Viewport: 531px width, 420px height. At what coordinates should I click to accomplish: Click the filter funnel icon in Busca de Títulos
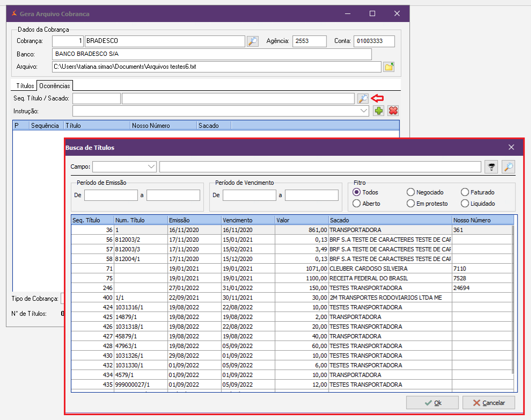pos(491,167)
